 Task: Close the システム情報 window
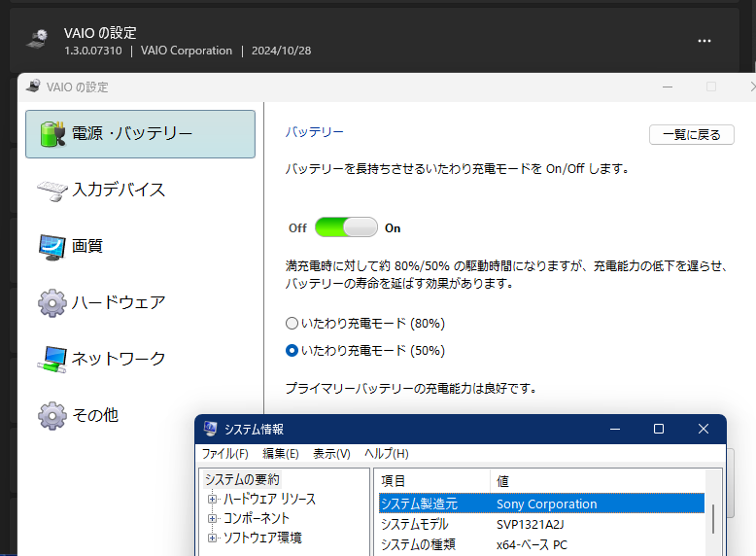click(704, 429)
